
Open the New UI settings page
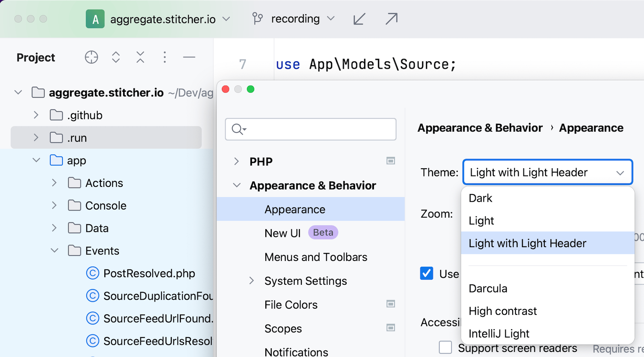pyautogui.click(x=282, y=233)
